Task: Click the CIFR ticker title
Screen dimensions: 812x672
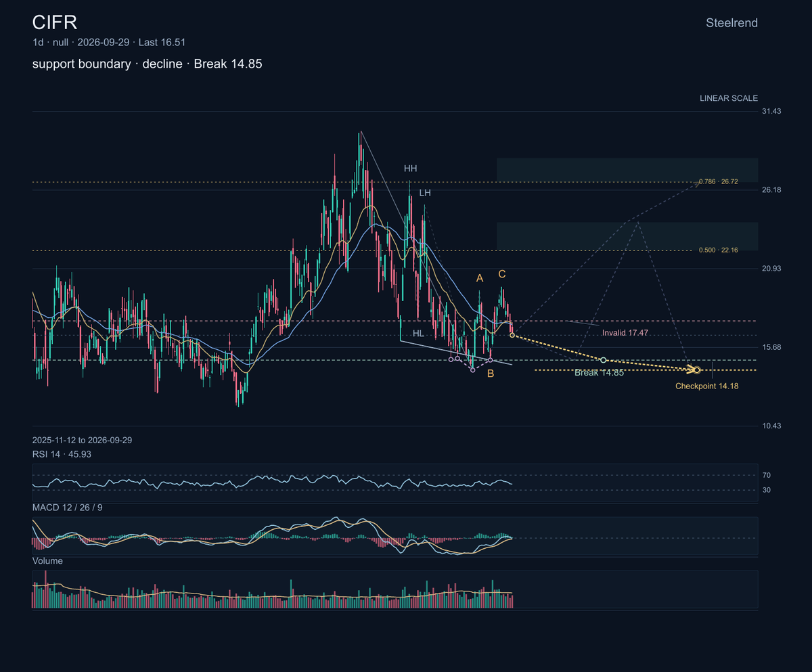Action: coord(55,22)
